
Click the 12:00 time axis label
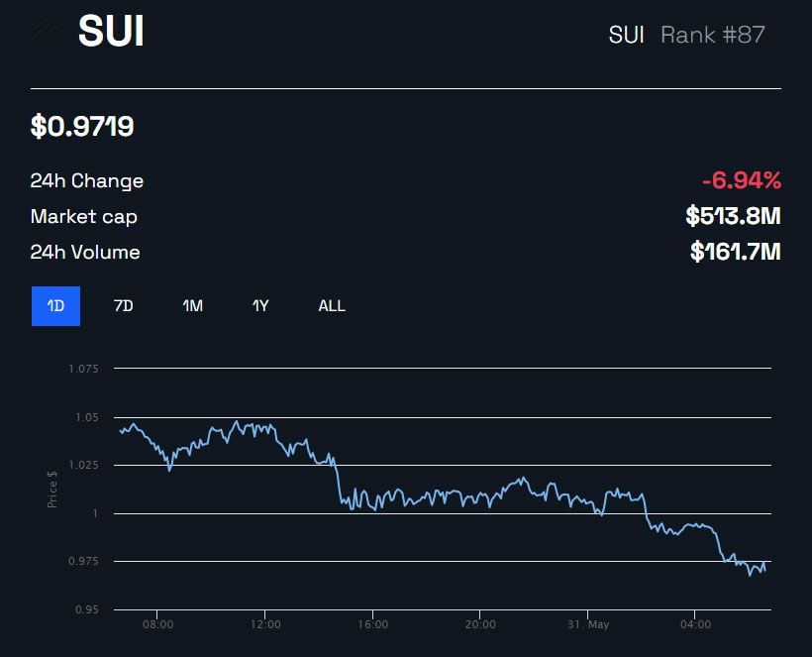coord(265,625)
